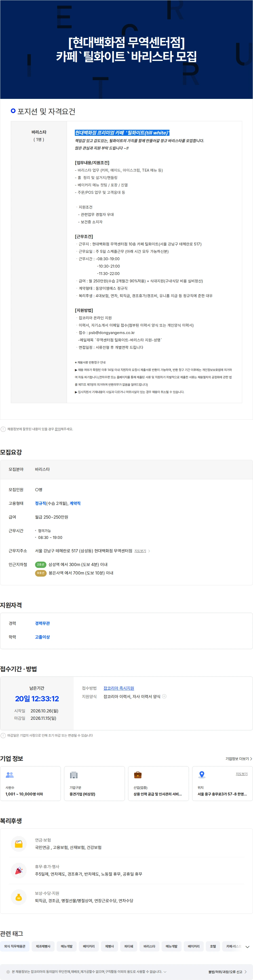253x980 pixels.
Task: Click the 산업(업종) briefcase icon
Action: (138, 775)
